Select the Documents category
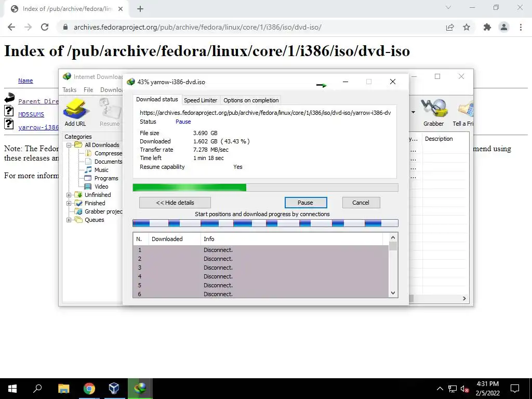 [x=104, y=162]
